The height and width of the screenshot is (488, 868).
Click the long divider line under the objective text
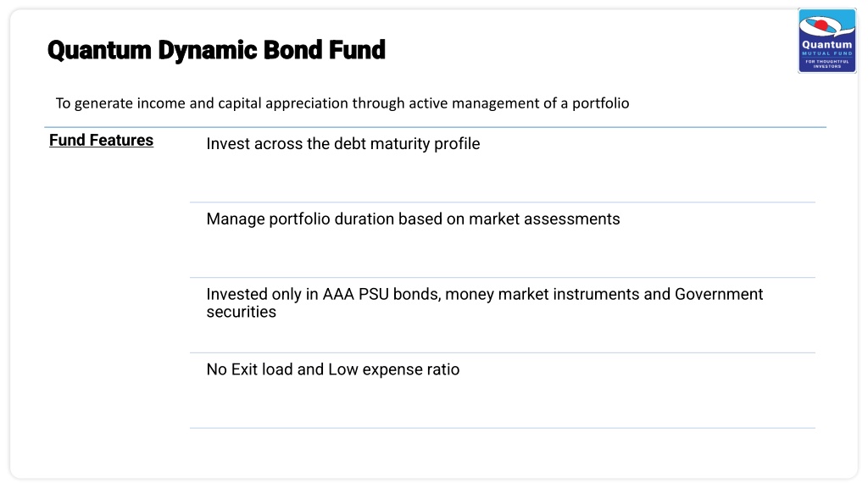tap(435, 127)
